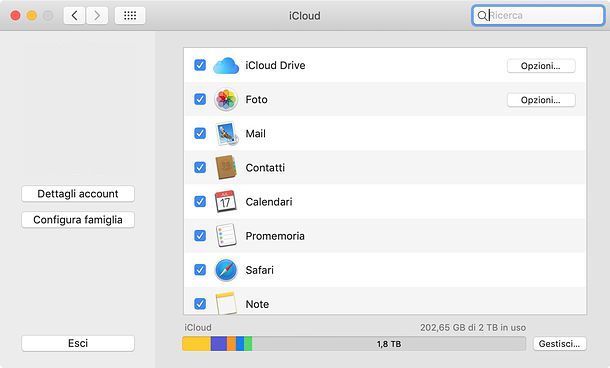Click the iCloud Drive label
Viewport: 610px width, 368px height.
[275, 65]
